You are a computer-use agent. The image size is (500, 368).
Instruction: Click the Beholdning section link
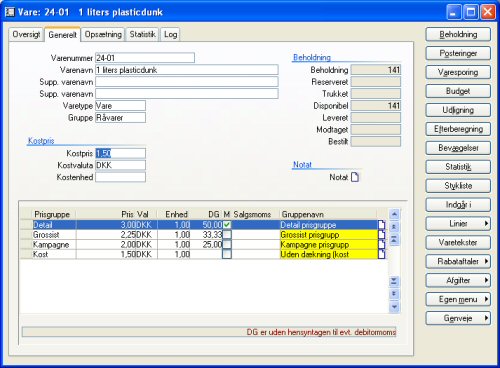[x=312, y=57]
